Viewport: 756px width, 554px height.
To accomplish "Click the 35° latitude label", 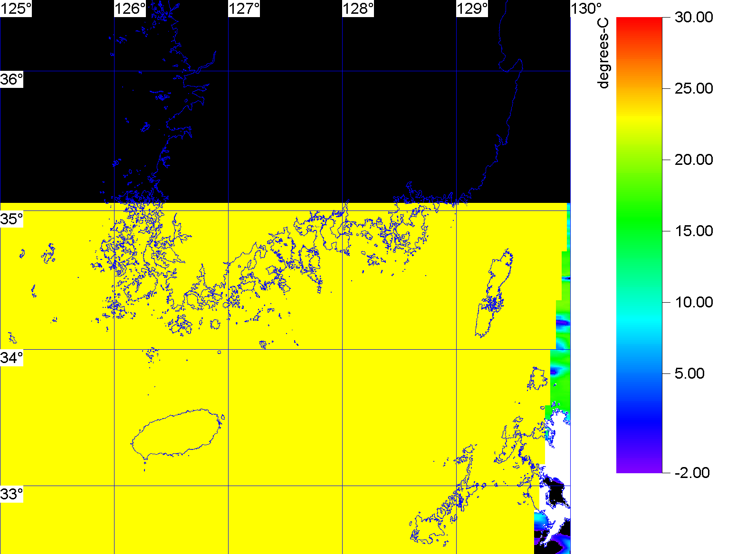I will pyautogui.click(x=11, y=219).
